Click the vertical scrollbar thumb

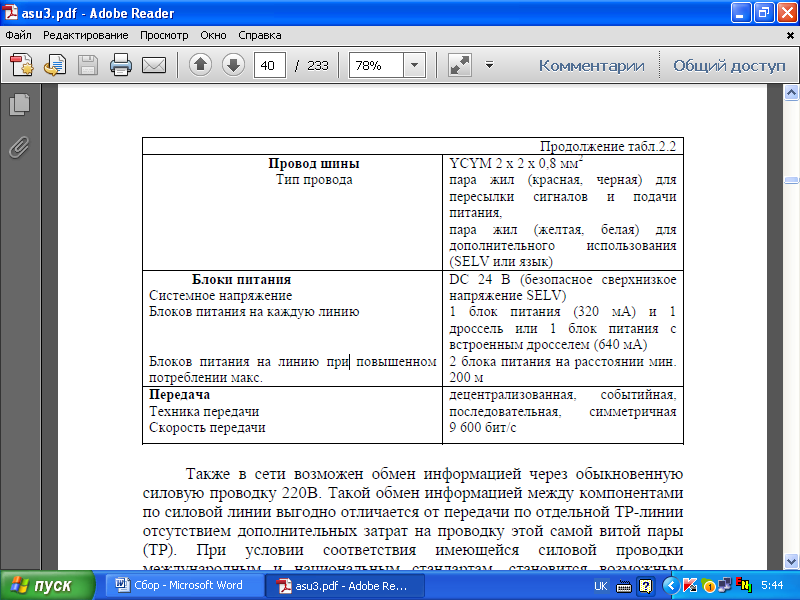(x=791, y=180)
